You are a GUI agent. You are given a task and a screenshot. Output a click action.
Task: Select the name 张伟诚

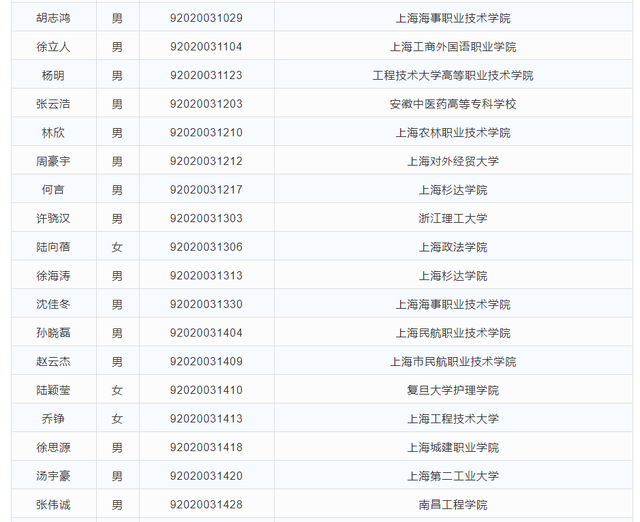(53, 505)
